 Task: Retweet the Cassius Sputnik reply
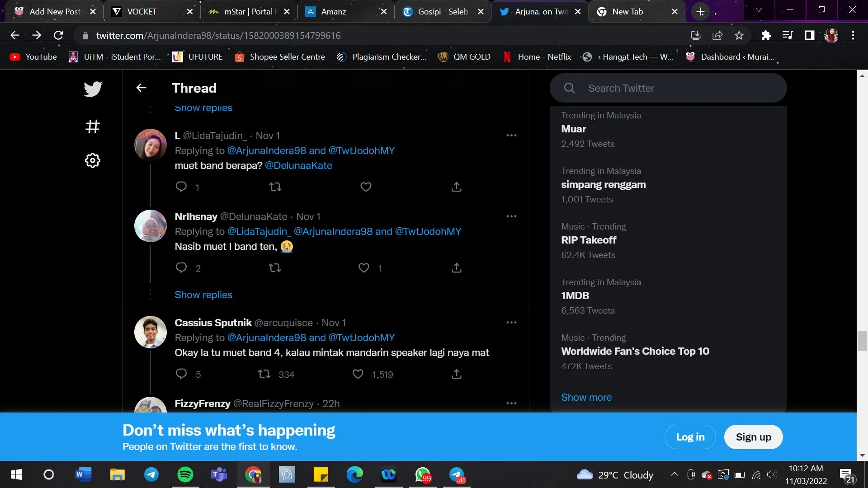tap(264, 374)
